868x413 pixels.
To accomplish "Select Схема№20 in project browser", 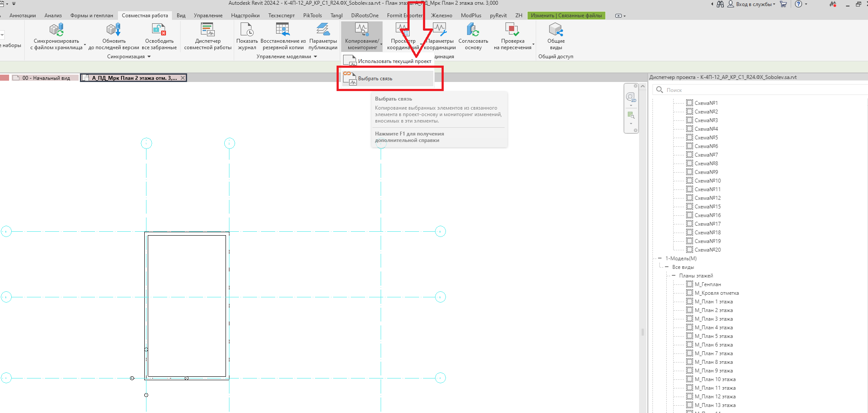I will pyautogui.click(x=707, y=249).
